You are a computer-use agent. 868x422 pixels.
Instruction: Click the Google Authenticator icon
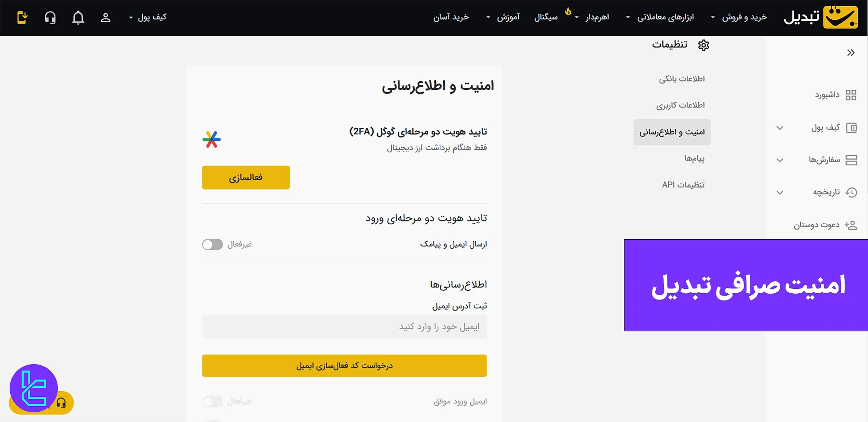pos(212,139)
